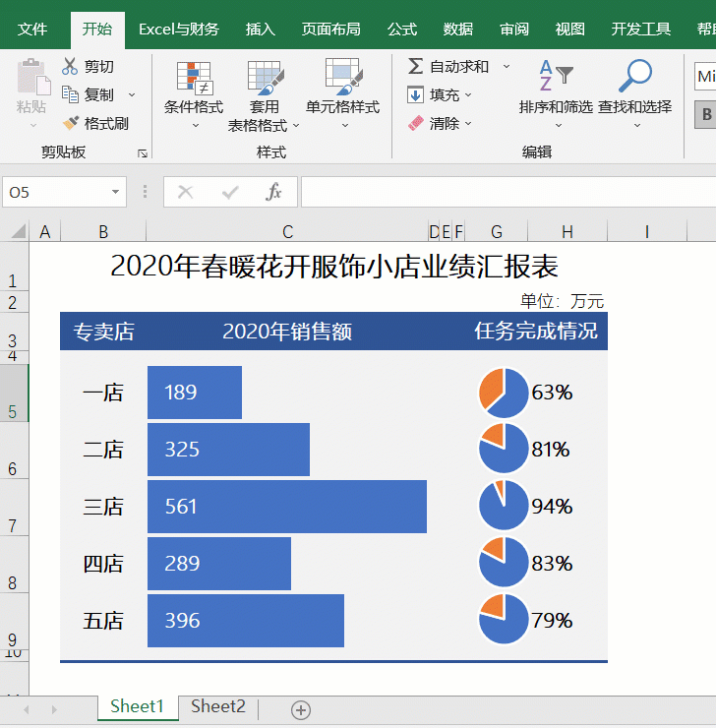Image resolution: width=716 pixels, height=728 pixels.
Task: Select column G header
Action: [496, 231]
